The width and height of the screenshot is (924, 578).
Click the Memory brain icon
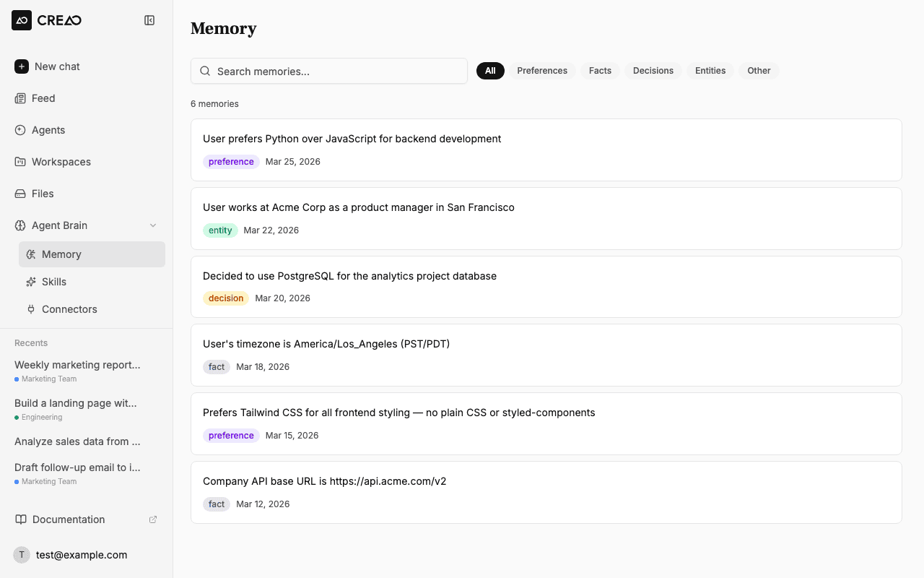(30, 254)
